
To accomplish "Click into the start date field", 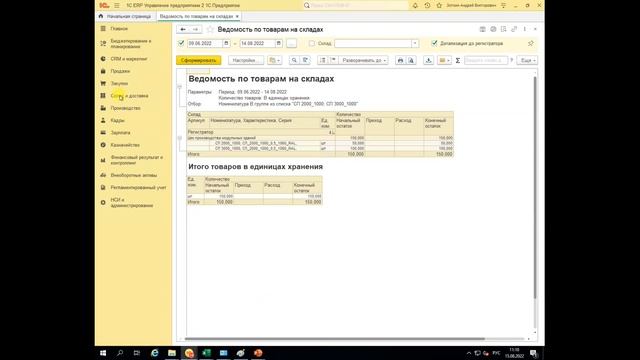I will (204, 43).
